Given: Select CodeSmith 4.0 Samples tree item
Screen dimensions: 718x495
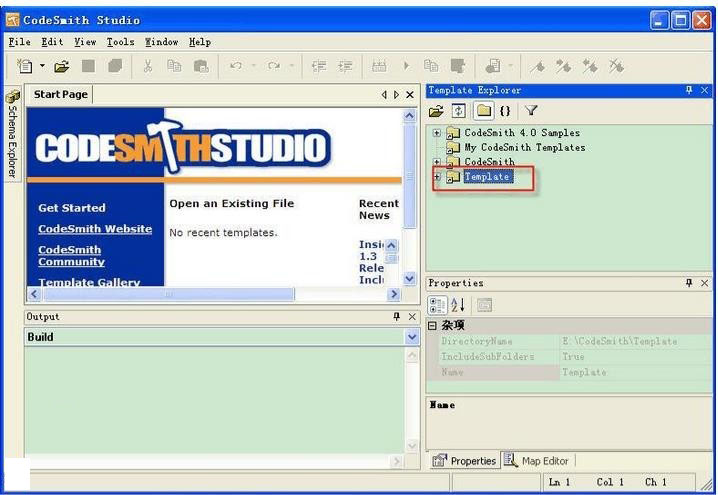Looking at the screenshot, I should coord(522,133).
